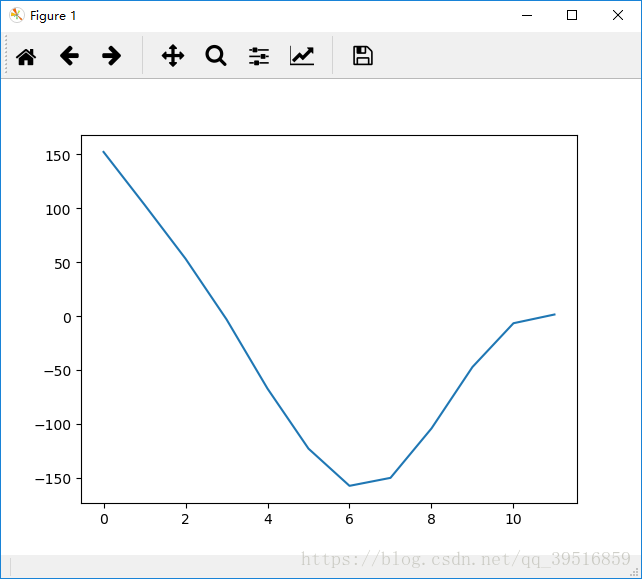Save the figure with floppy disk icon
The image size is (642, 579).
(363, 56)
